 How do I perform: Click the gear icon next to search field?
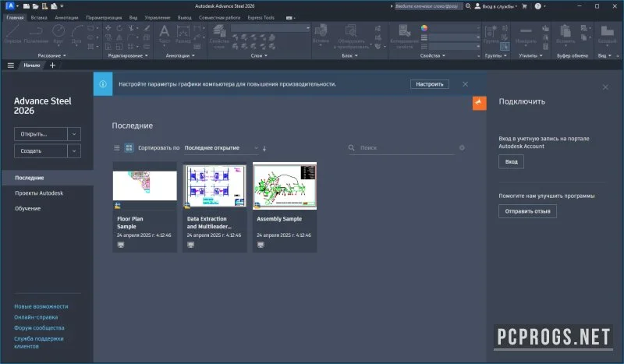click(x=462, y=147)
